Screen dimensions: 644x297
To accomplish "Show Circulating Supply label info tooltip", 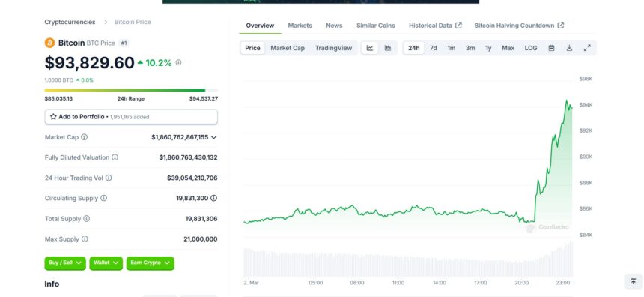I will pyautogui.click(x=104, y=198).
